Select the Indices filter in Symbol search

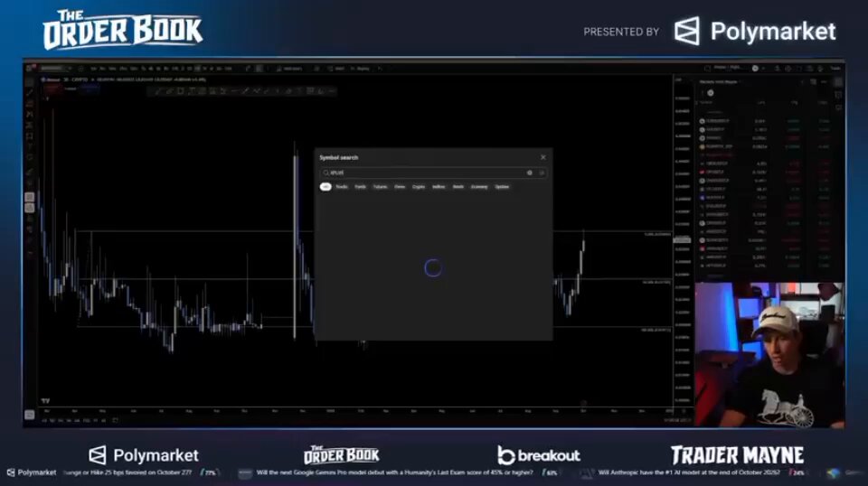pyautogui.click(x=439, y=187)
